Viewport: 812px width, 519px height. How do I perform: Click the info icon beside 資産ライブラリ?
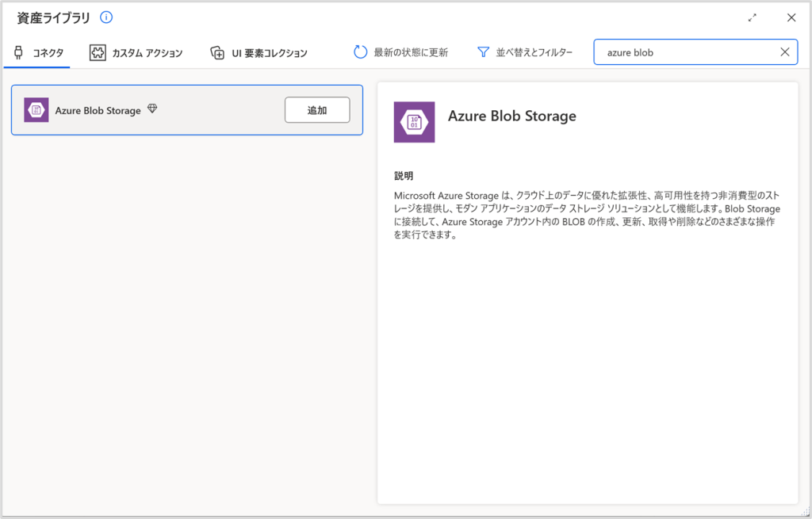pyautogui.click(x=106, y=17)
